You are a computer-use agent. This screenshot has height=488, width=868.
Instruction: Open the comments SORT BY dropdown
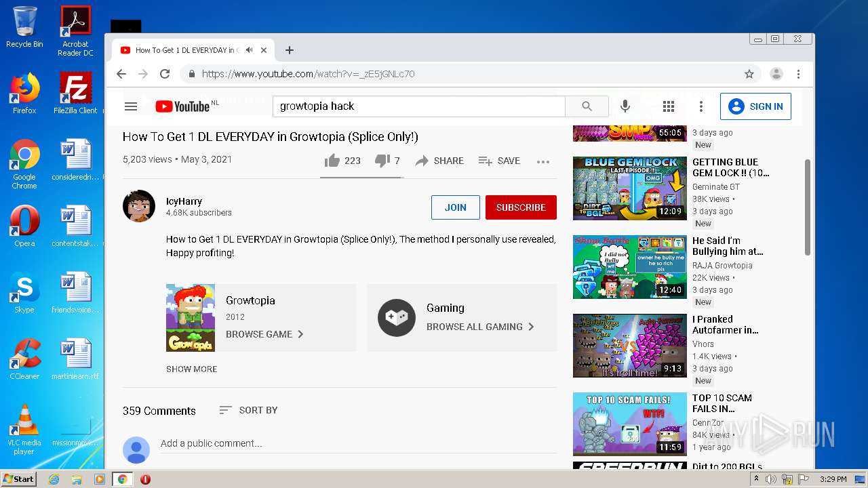tap(248, 410)
